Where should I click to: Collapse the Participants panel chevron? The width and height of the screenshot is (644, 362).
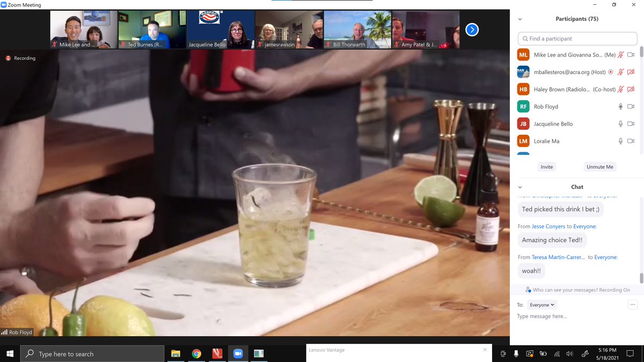(x=519, y=19)
